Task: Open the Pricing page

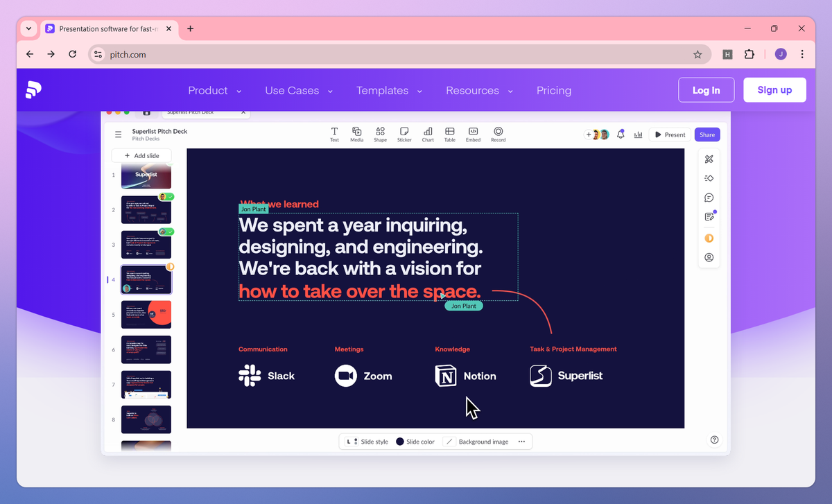Action: pyautogui.click(x=554, y=90)
